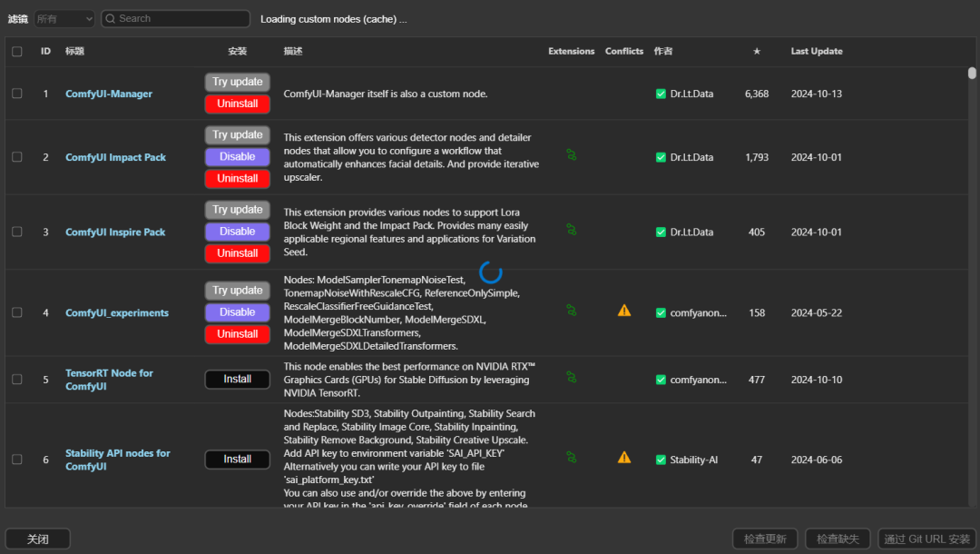Try update for ComfyUI-Manager
Viewport: 980px width, 554px height.
click(238, 82)
